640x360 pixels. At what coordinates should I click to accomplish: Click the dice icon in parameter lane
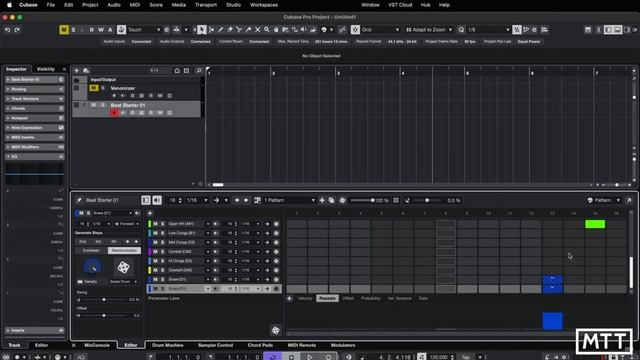(276, 330)
